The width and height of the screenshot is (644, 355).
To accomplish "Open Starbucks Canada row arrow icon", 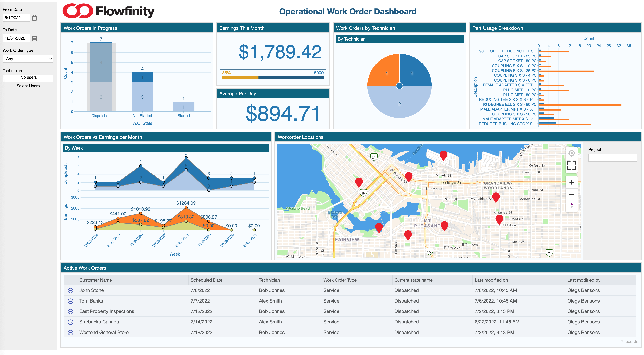I will [x=71, y=322].
